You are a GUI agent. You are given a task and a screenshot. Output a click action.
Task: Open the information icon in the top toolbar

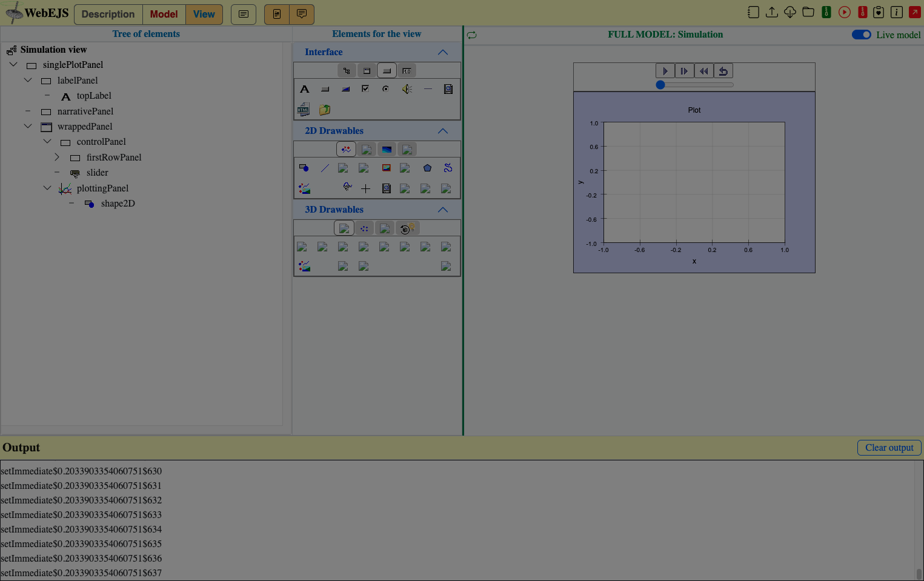pos(897,12)
